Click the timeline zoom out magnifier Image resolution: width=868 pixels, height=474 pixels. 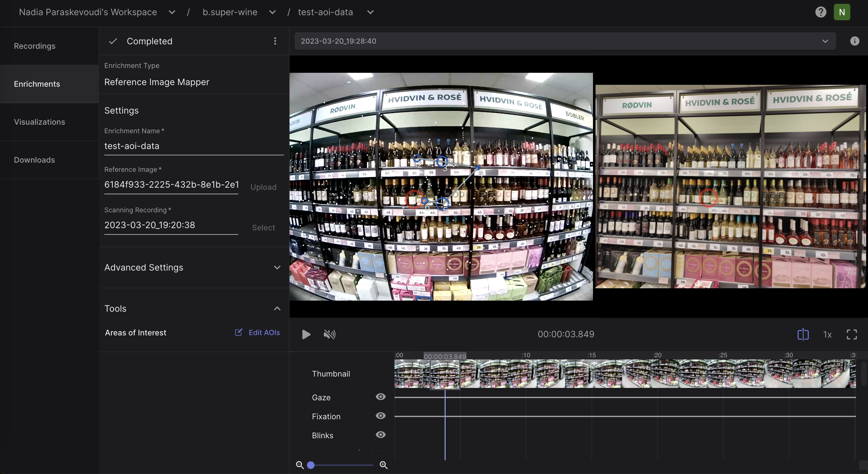[x=300, y=465]
